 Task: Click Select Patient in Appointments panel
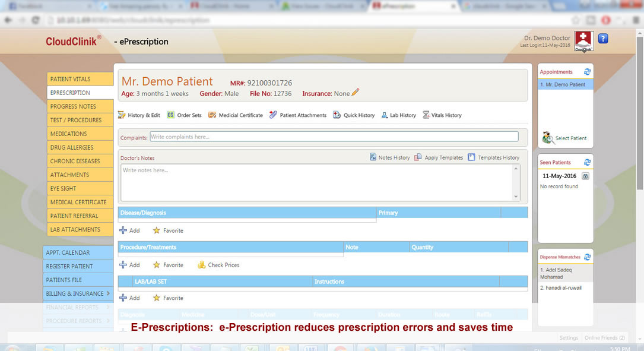click(564, 138)
